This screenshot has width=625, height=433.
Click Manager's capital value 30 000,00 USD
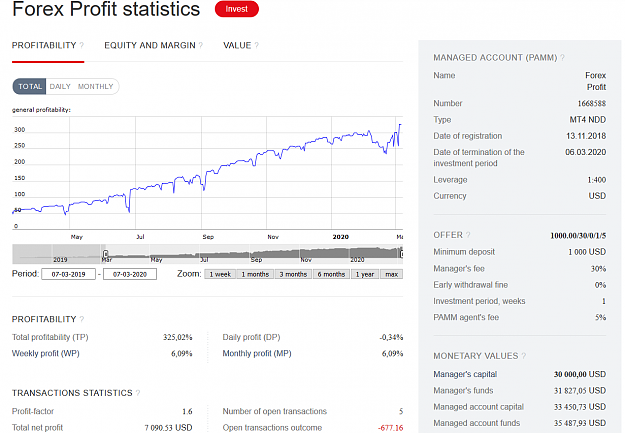click(580, 374)
